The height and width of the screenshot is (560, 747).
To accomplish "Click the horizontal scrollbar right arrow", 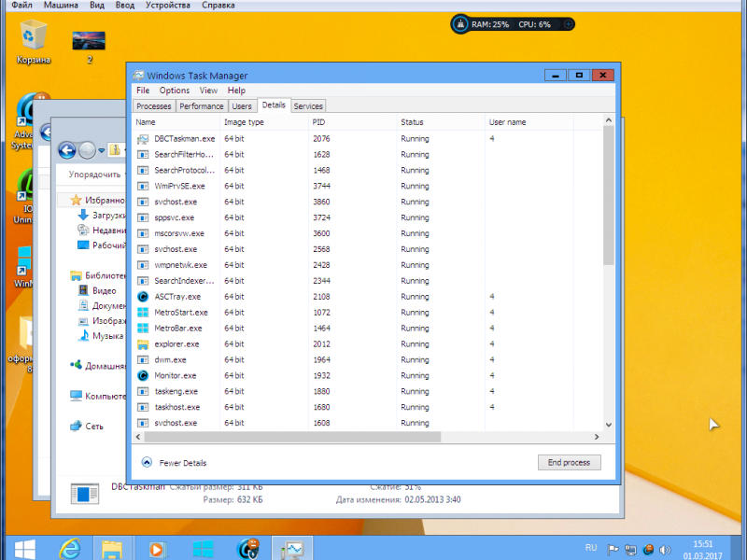I will click(x=597, y=437).
